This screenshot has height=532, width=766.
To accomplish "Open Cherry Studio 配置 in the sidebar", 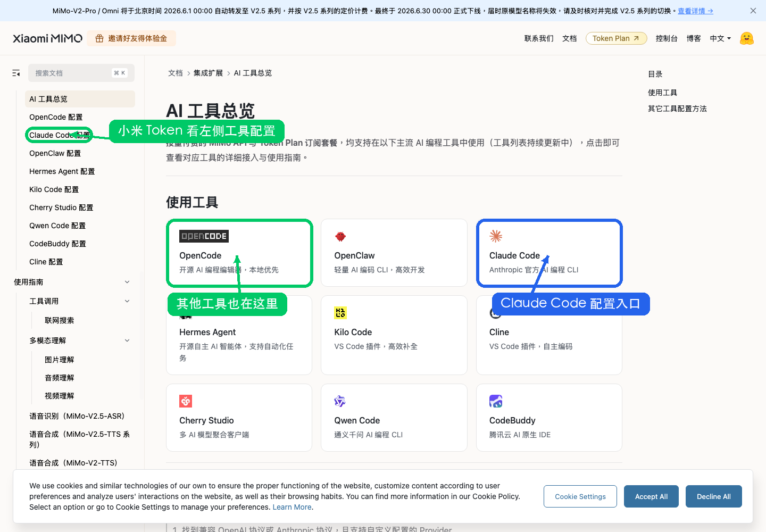I will [61, 207].
